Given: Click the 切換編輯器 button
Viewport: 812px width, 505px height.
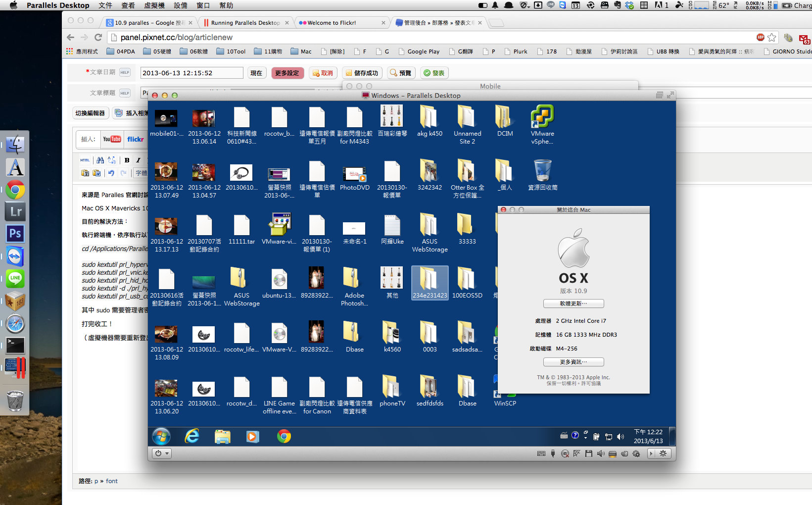Looking at the screenshot, I should [x=90, y=113].
